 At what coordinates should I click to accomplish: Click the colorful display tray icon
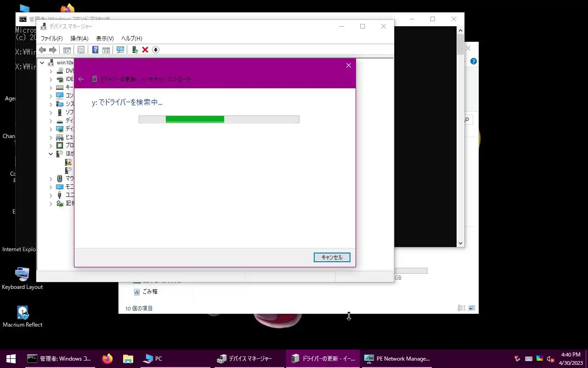click(540, 359)
